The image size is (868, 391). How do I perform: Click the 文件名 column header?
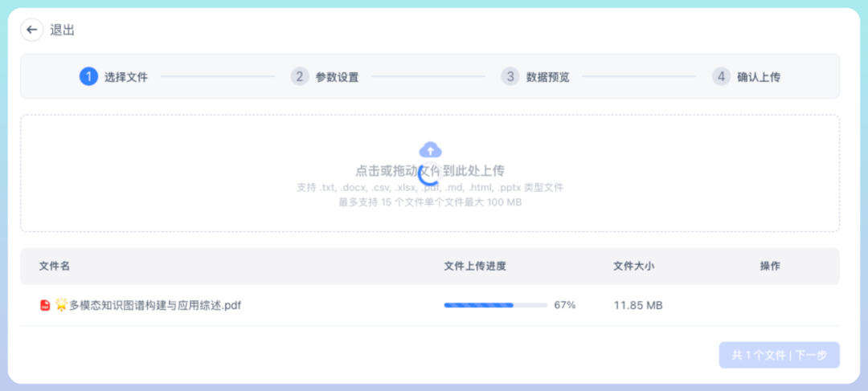tap(55, 266)
